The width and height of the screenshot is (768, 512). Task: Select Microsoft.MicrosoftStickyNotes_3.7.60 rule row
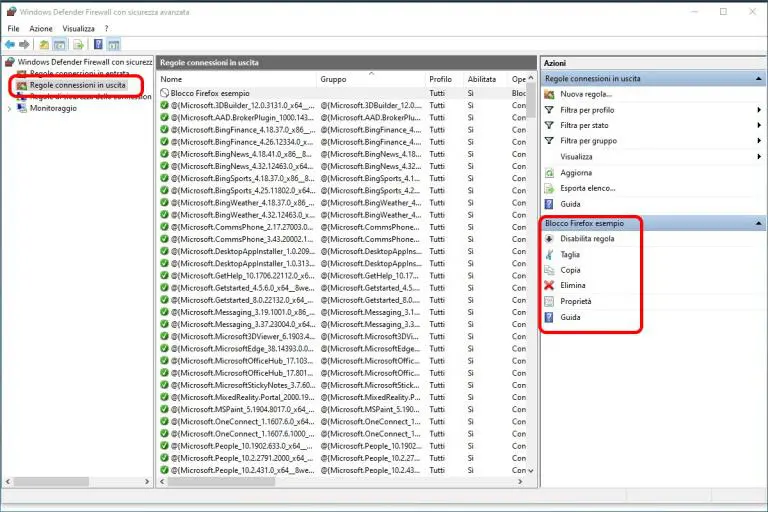(x=343, y=385)
